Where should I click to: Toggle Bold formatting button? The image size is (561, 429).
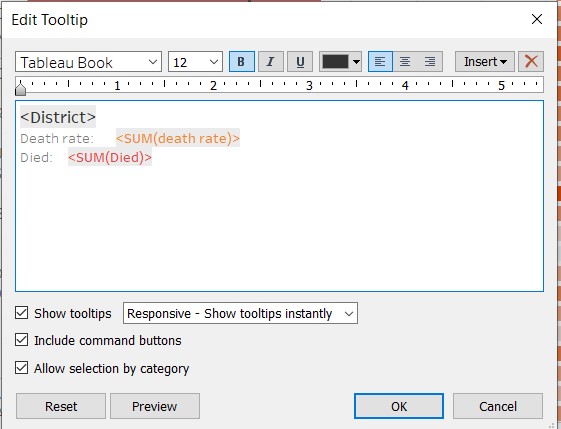242,62
